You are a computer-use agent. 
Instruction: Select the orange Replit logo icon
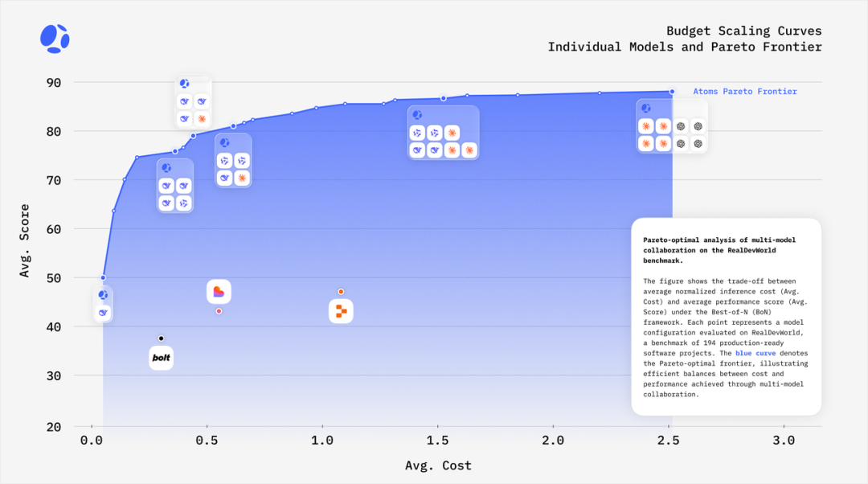(x=341, y=311)
